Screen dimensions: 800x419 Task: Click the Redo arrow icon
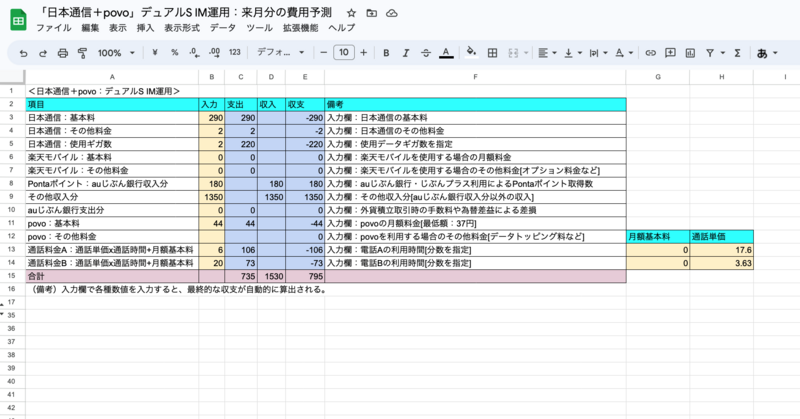pyautogui.click(x=43, y=53)
